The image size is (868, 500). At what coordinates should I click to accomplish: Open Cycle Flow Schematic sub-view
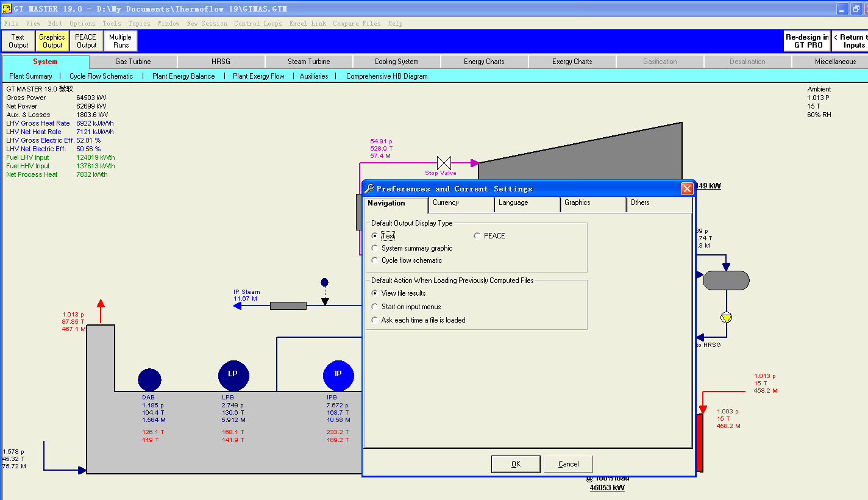point(101,76)
